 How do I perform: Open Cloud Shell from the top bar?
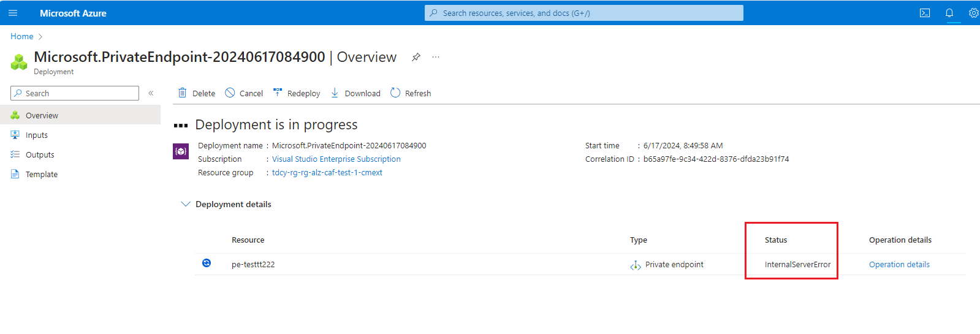tap(925, 13)
